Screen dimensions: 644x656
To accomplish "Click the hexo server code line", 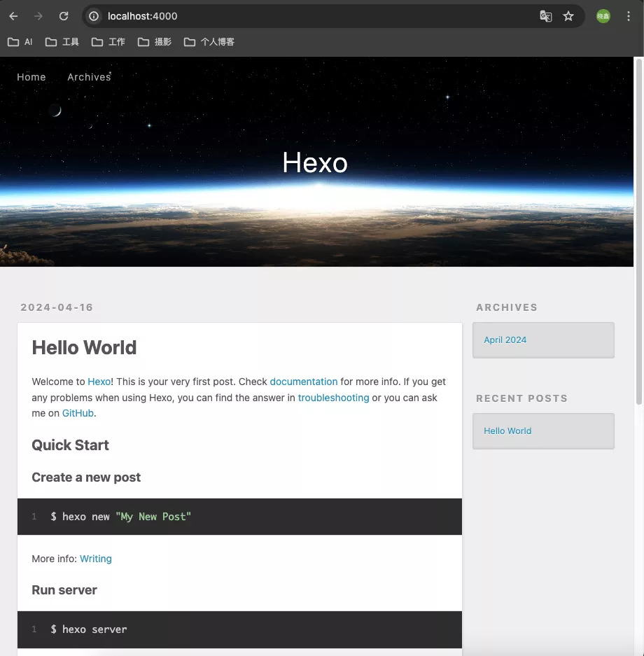I will [x=89, y=629].
